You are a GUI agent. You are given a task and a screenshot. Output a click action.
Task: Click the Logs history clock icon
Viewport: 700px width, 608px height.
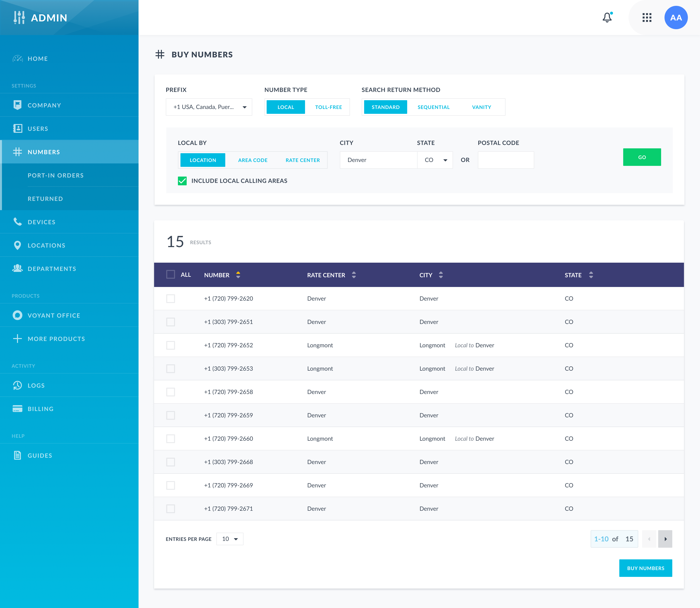[18, 385]
